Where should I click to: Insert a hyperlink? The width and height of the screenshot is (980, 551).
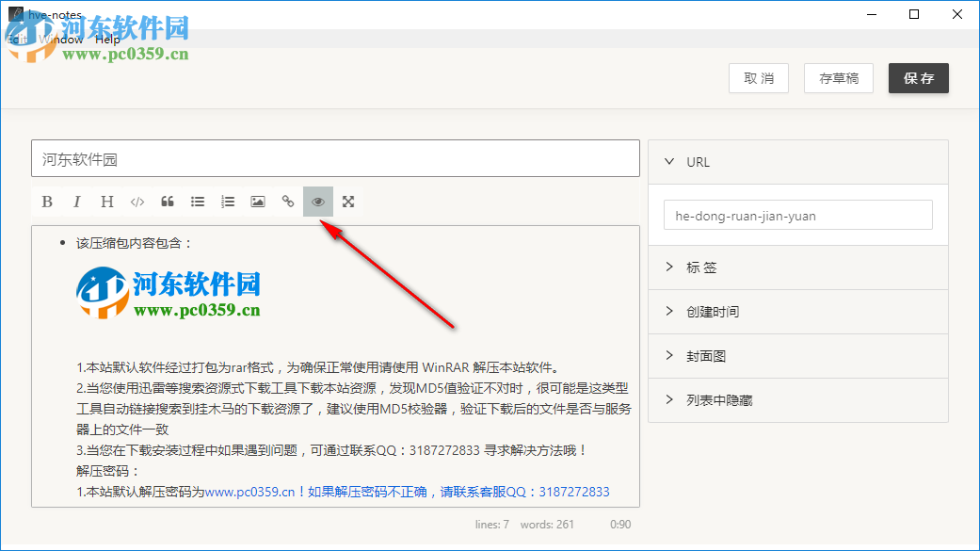pyautogui.click(x=287, y=202)
